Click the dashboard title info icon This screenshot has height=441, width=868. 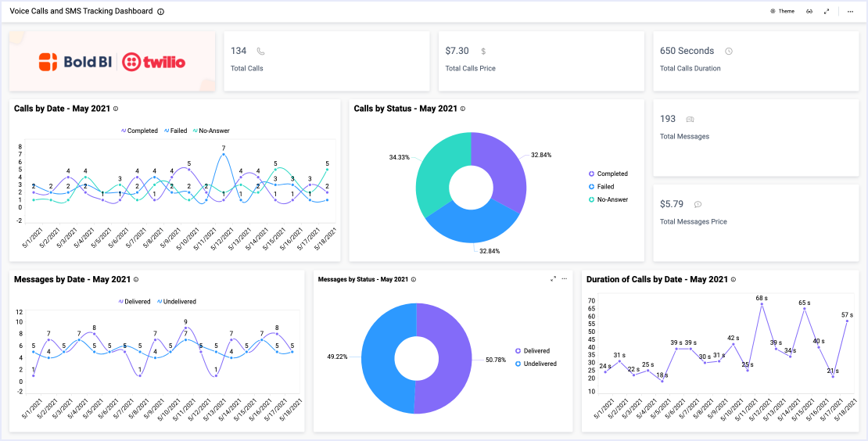161,12
